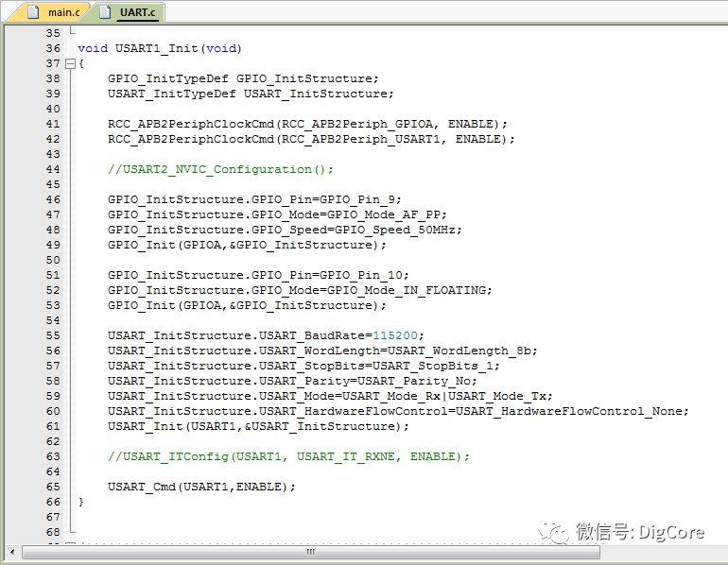Click the RCC_APB2Periph_USART1 clock enable line
728x565 pixels.
[x=311, y=139]
